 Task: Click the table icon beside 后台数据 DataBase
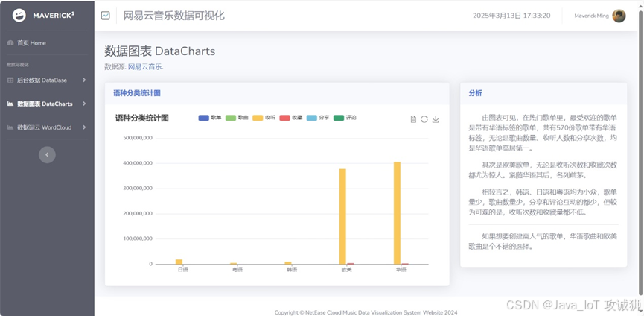[10, 80]
